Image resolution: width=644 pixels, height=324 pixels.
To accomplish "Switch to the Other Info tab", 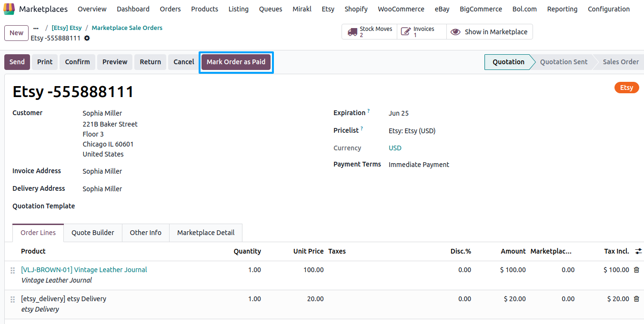I will 146,233.
